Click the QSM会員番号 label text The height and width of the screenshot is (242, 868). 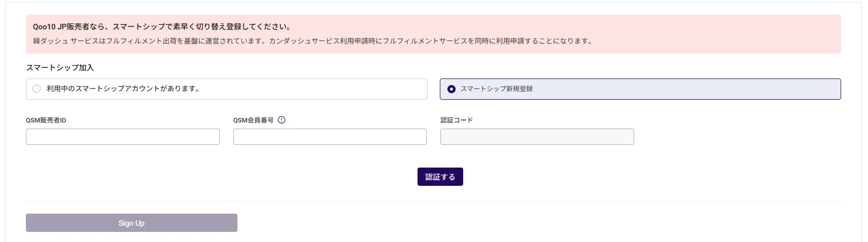click(x=253, y=120)
